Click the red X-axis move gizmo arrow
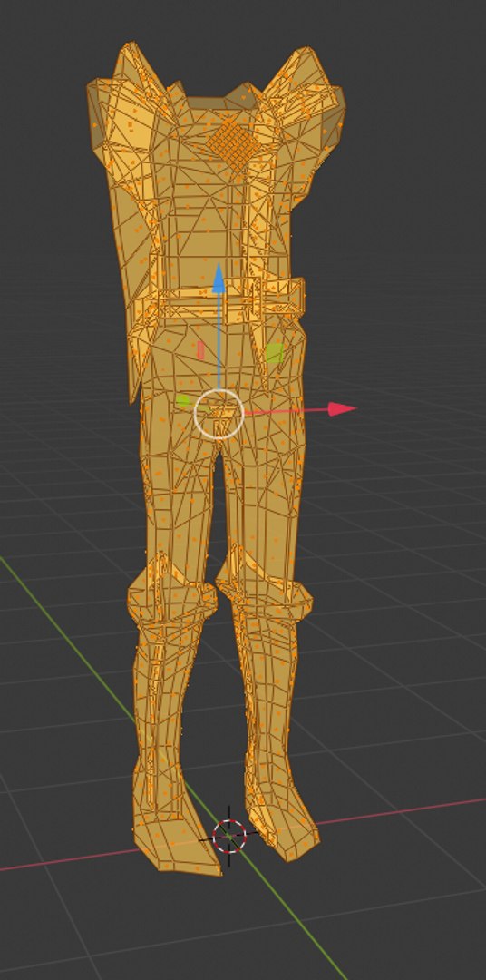 [x=342, y=409]
